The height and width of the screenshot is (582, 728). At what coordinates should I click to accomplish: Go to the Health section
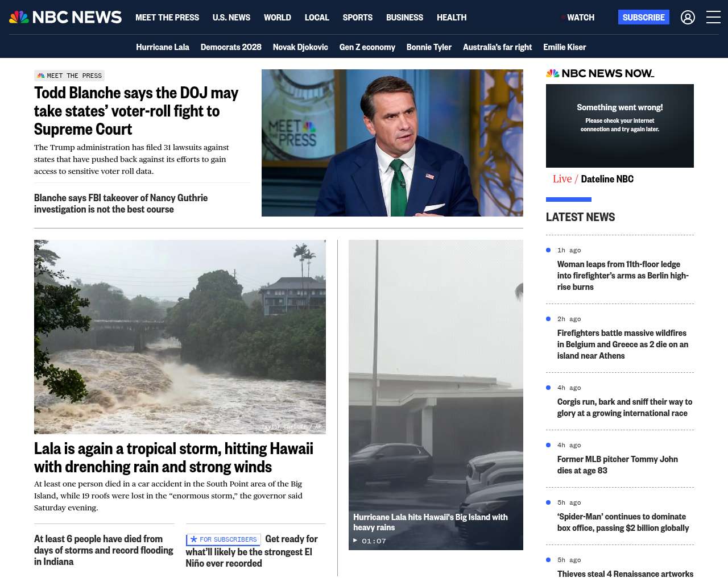click(x=452, y=18)
